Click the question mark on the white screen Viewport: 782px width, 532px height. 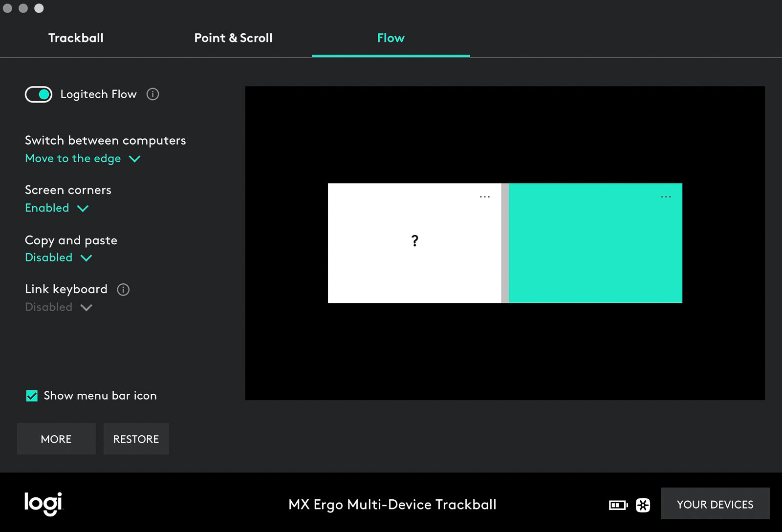414,240
